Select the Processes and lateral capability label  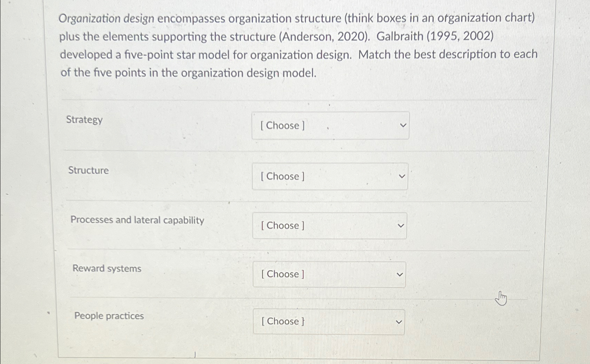click(x=138, y=220)
